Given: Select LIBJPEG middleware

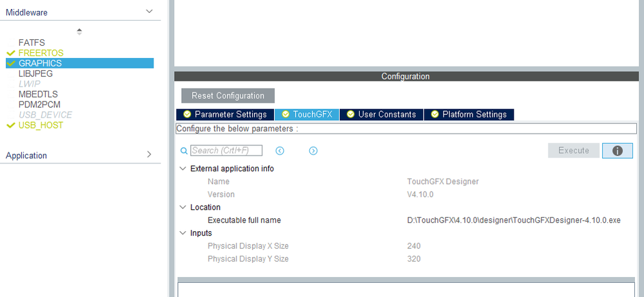Looking at the screenshot, I should tap(35, 74).
